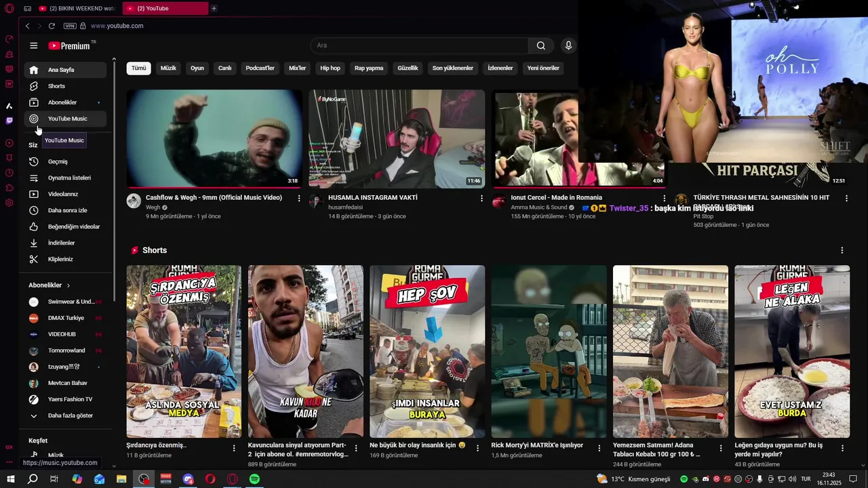Open the YouTube hamburger guide menu
The image size is (868, 488).
coord(34,45)
